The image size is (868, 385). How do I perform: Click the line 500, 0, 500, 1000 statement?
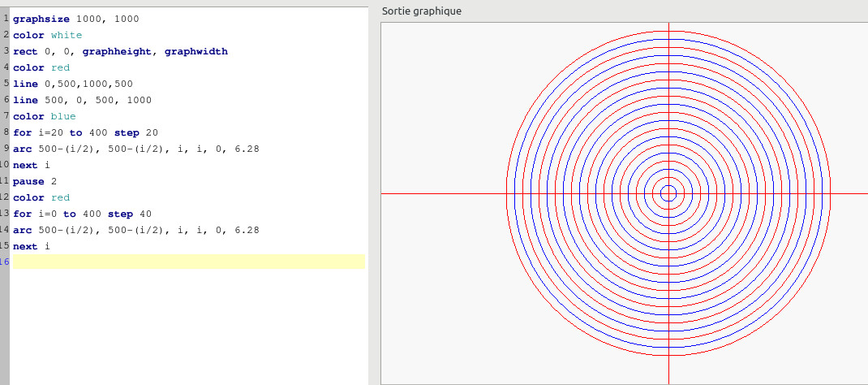click(82, 100)
